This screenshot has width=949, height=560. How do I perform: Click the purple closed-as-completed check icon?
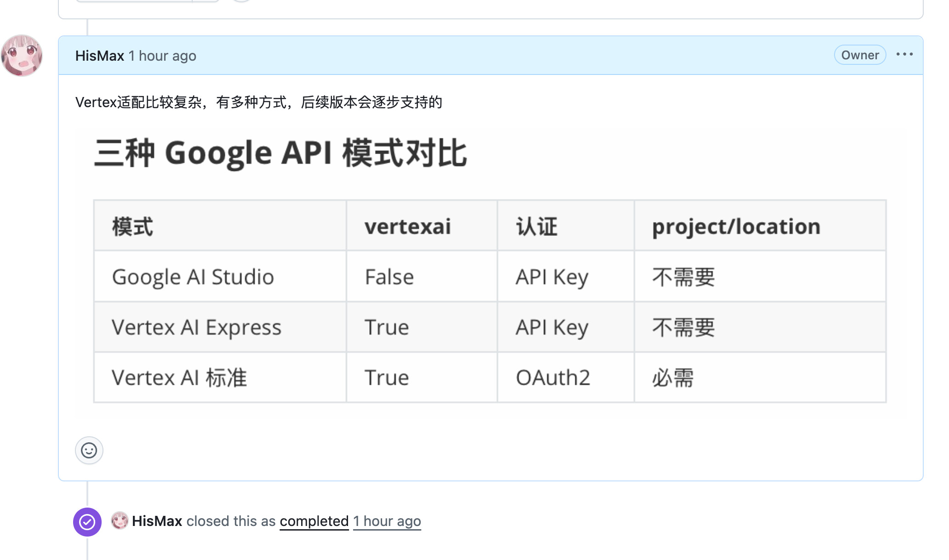(87, 522)
